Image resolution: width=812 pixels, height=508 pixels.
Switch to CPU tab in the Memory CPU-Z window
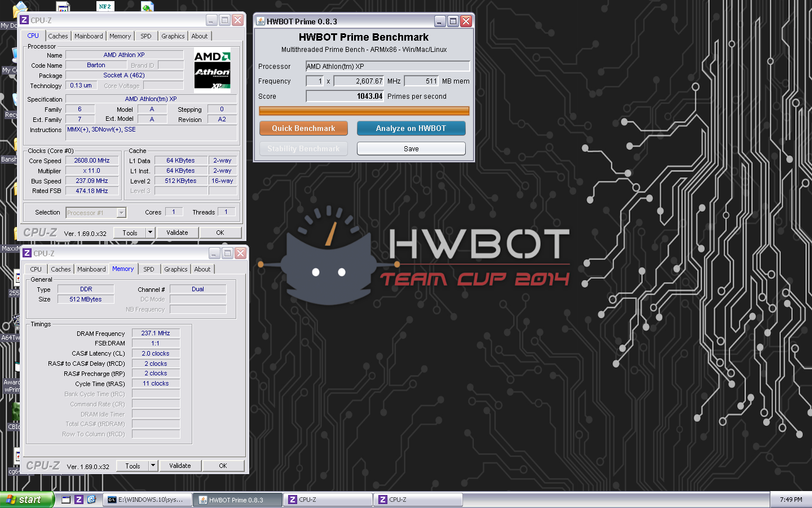[x=36, y=269]
